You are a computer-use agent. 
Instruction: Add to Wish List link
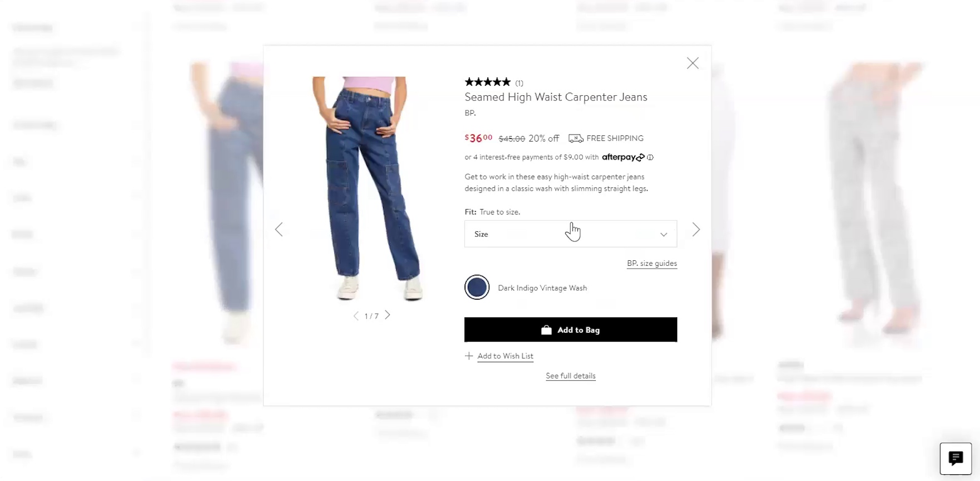click(x=505, y=356)
